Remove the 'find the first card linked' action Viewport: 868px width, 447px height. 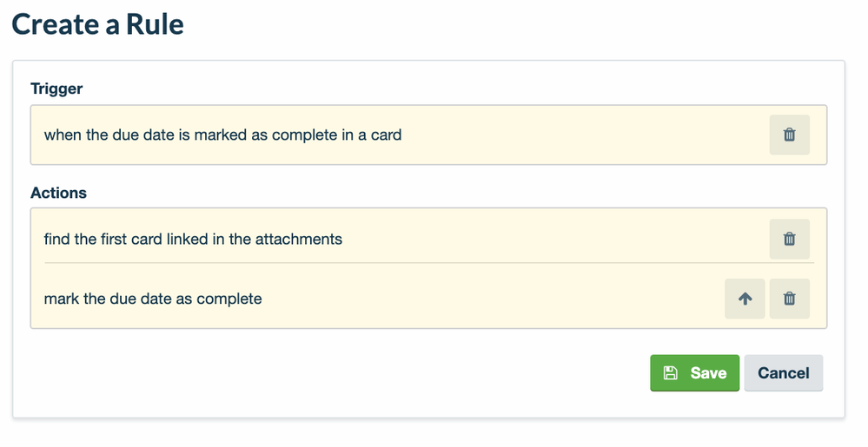point(789,239)
